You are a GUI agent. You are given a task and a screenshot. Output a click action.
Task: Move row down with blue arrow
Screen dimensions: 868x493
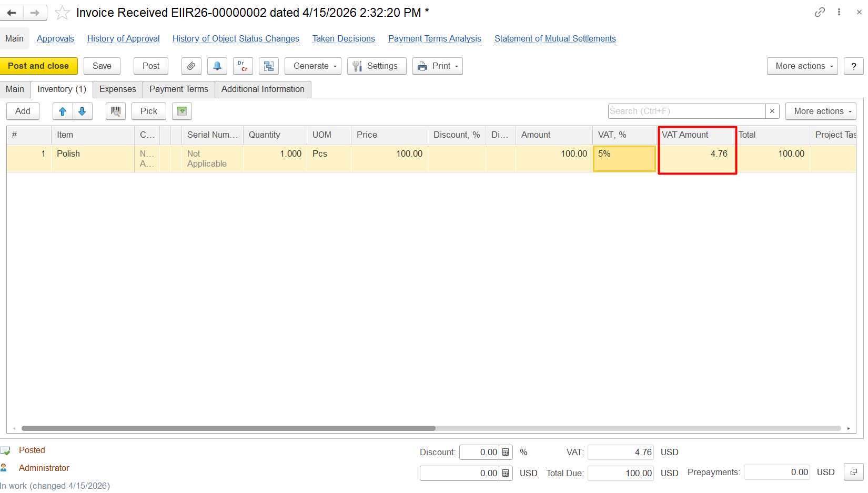click(82, 111)
